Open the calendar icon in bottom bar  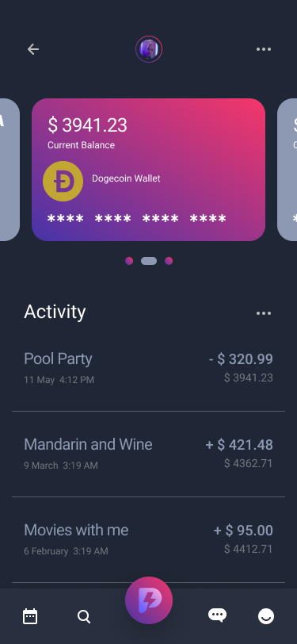point(30,616)
